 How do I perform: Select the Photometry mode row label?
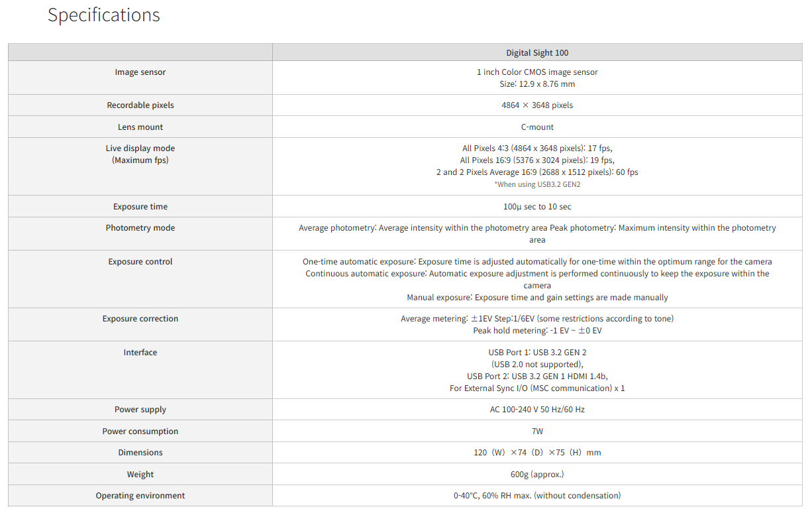(x=140, y=228)
